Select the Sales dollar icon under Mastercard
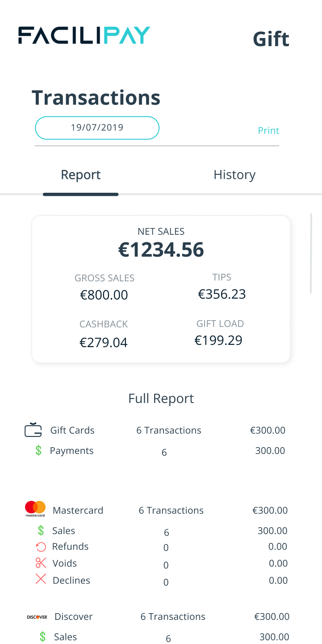 click(40, 530)
